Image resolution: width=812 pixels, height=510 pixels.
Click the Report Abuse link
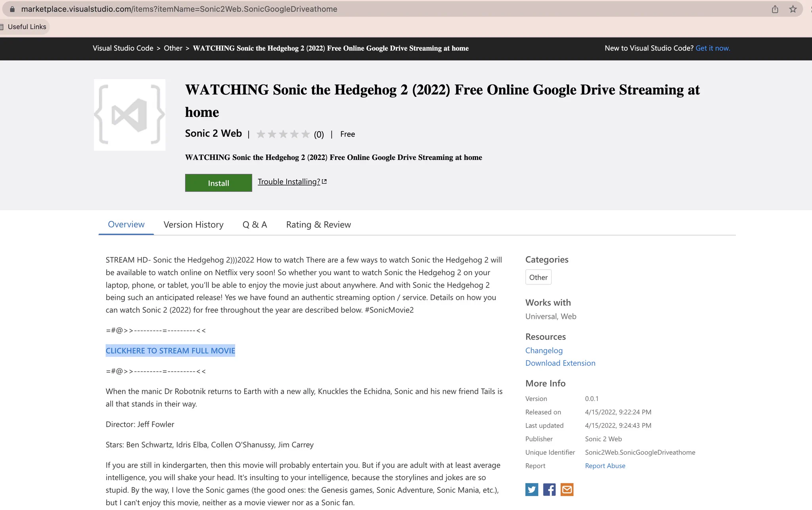605,466
